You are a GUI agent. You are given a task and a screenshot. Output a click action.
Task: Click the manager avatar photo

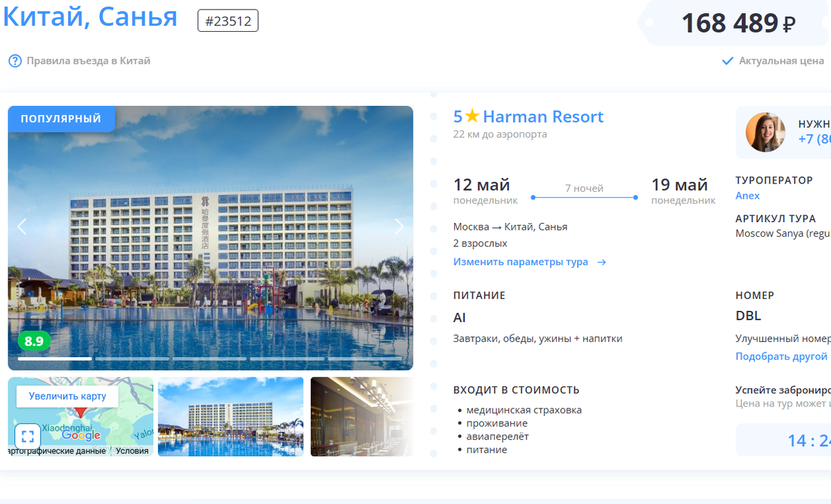(x=765, y=132)
